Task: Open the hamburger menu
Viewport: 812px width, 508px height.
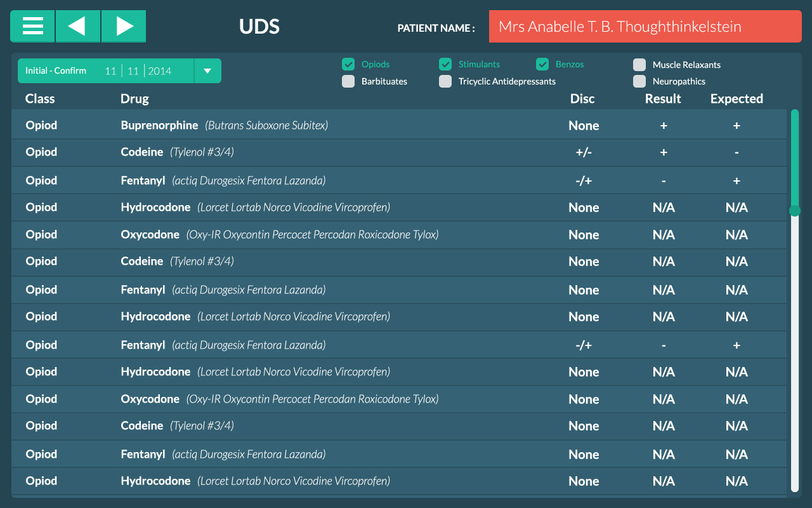Action: [x=33, y=26]
